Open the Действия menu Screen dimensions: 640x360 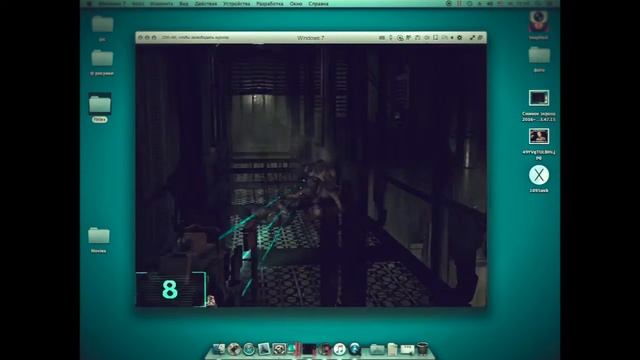click(205, 4)
